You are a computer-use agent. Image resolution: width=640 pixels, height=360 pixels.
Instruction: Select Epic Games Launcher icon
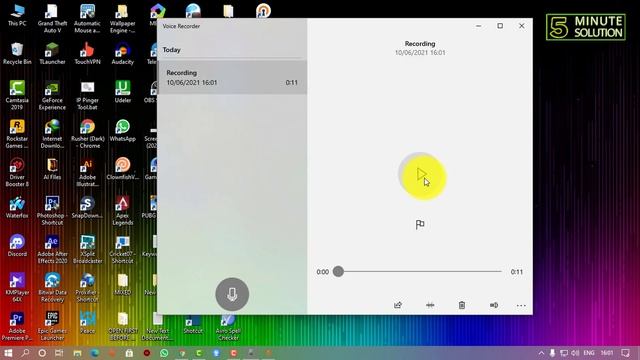(52, 326)
